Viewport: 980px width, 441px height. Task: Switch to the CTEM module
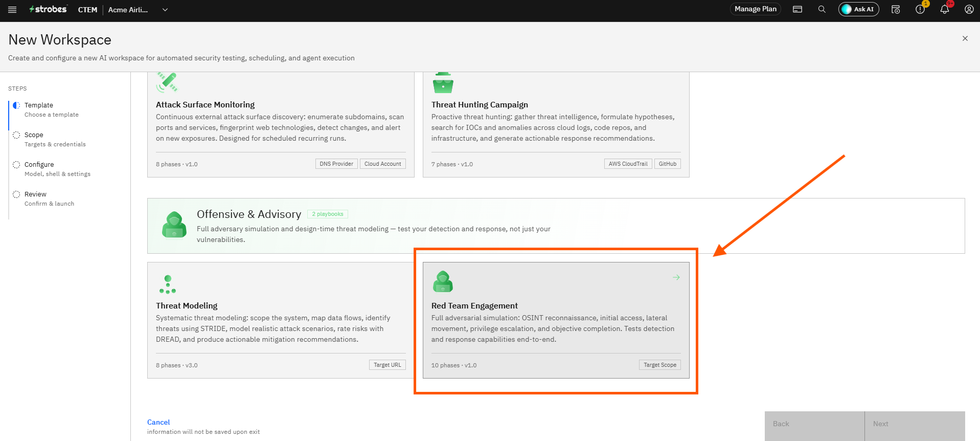tap(87, 10)
